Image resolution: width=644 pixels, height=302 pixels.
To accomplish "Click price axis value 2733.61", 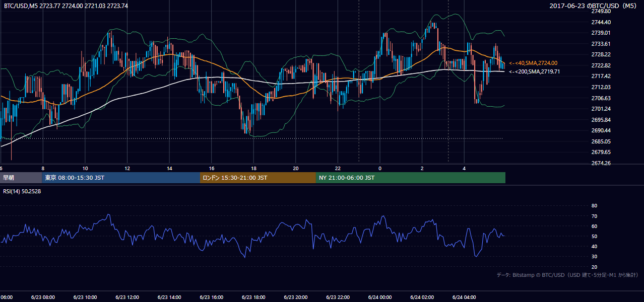I will click(x=601, y=44).
